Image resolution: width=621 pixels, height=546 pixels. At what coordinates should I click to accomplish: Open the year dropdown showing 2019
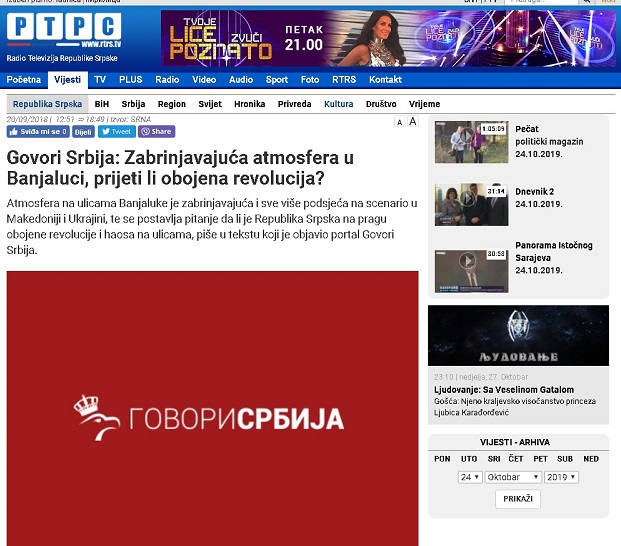[x=561, y=477]
